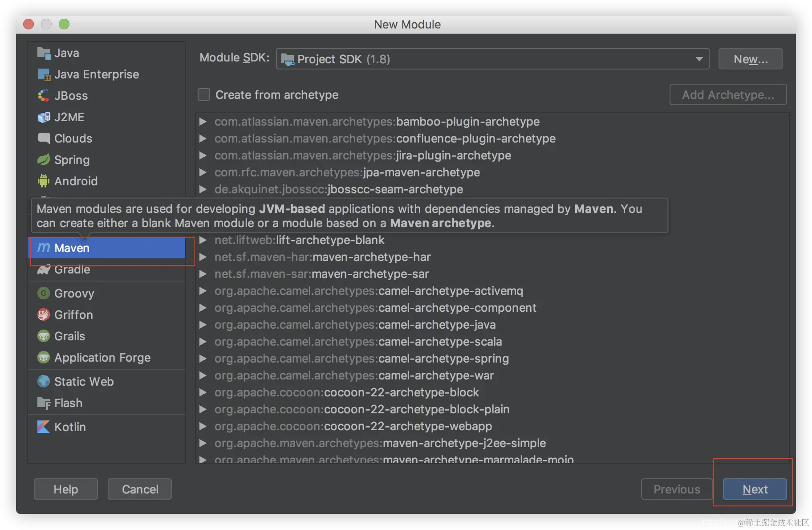
Task: Select the Kotlin module type label
Action: pyautogui.click(x=70, y=427)
